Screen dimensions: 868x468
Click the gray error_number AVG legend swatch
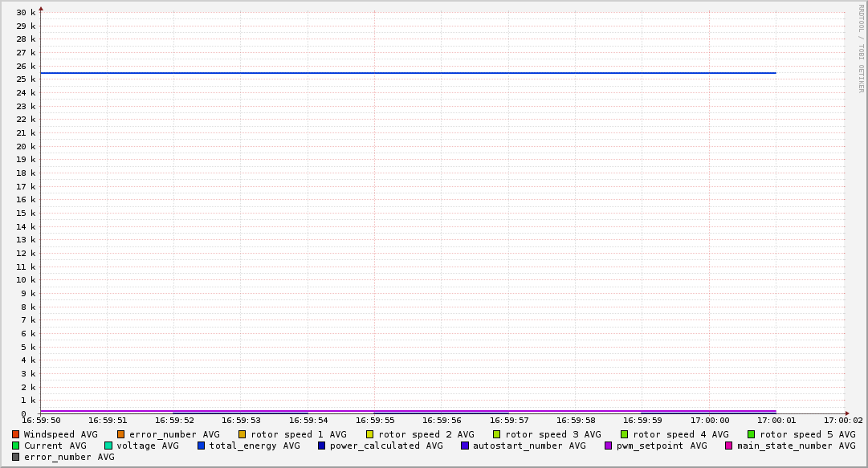(x=15, y=457)
